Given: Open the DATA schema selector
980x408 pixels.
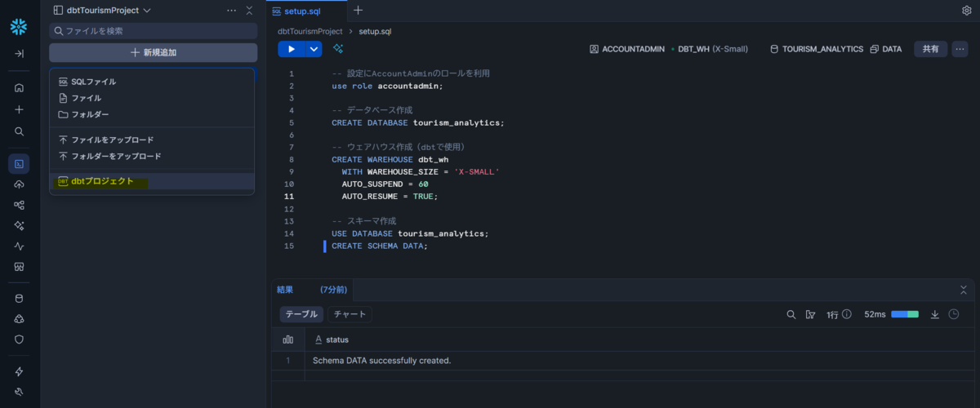Looking at the screenshot, I should click(x=886, y=49).
